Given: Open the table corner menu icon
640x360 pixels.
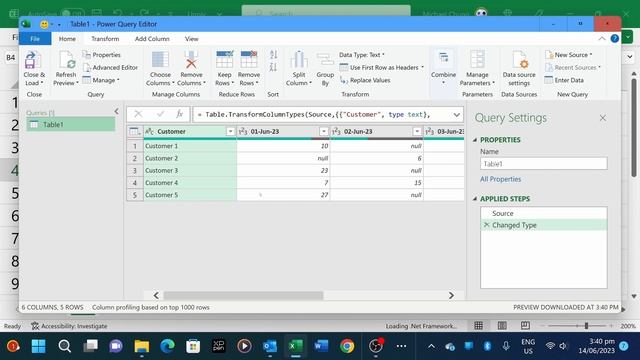Looking at the screenshot, I should [x=134, y=131].
